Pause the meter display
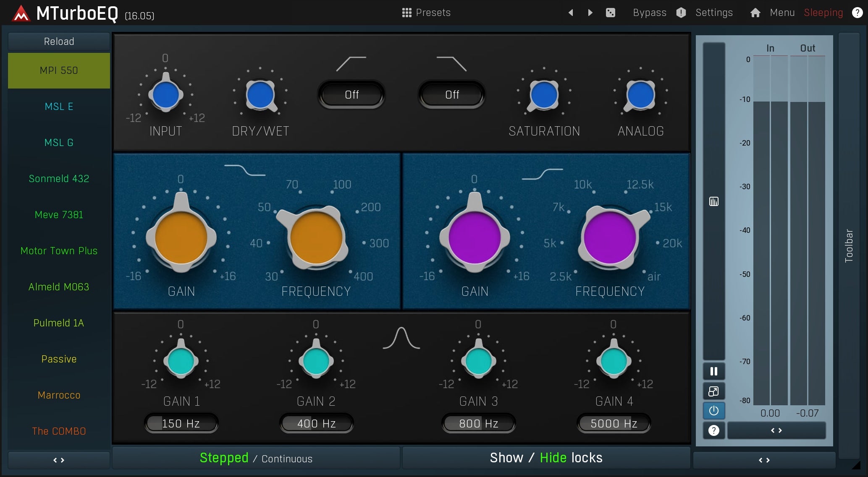This screenshot has width=868, height=477. click(713, 371)
